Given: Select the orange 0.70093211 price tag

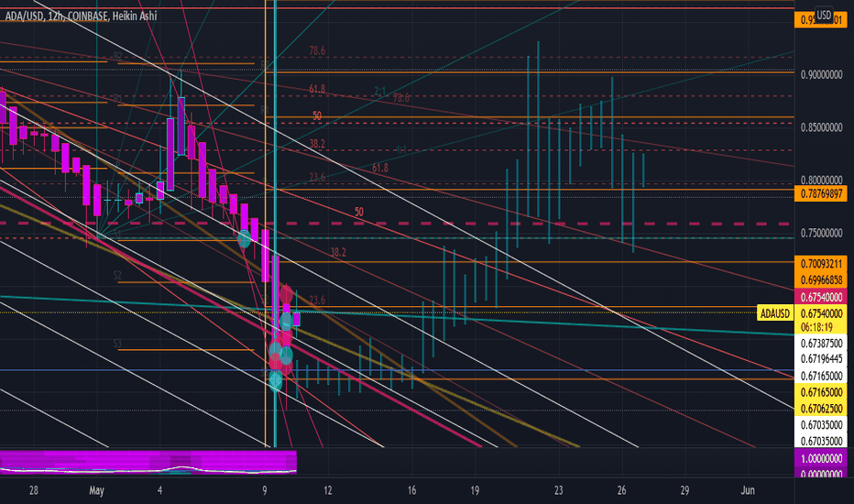Looking at the screenshot, I should (x=821, y=264).
